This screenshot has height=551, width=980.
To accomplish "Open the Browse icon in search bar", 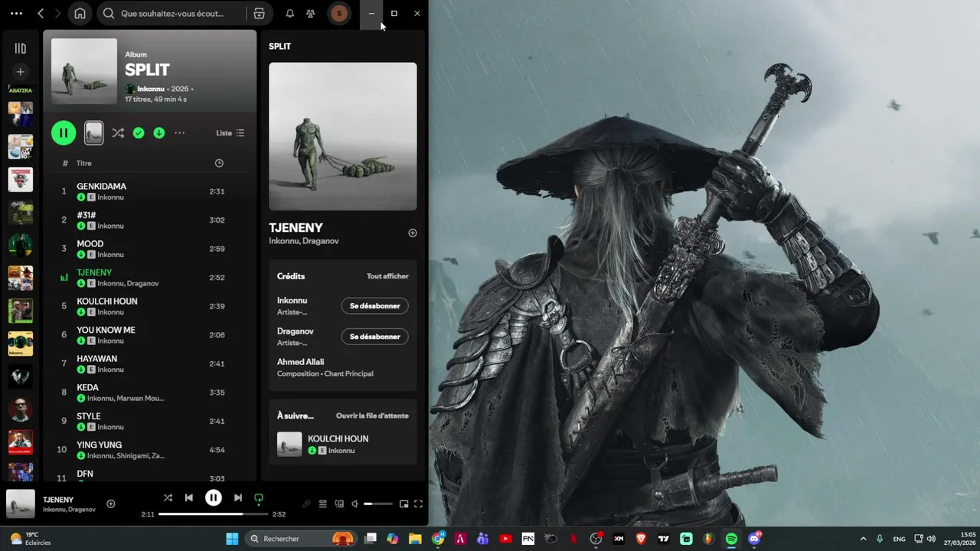I will [x=260, y=13].
